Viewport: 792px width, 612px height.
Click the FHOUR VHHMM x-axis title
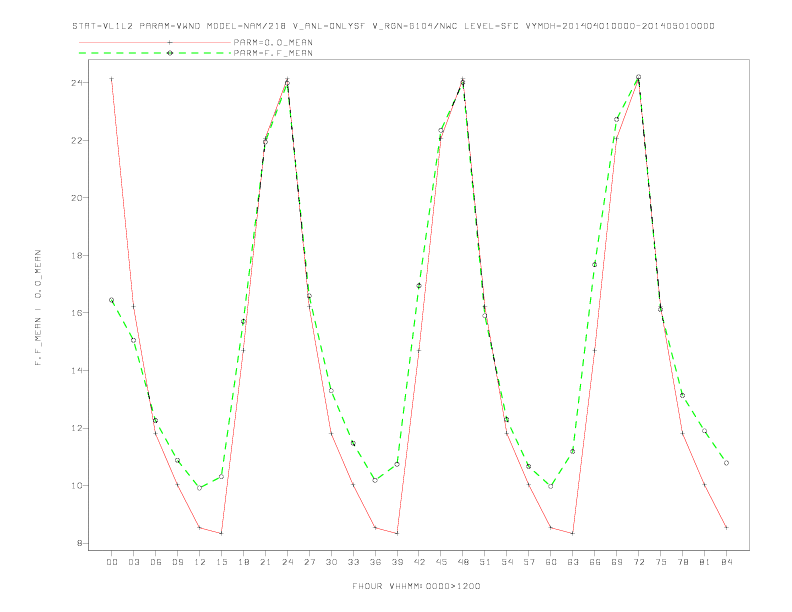point(416,586)
